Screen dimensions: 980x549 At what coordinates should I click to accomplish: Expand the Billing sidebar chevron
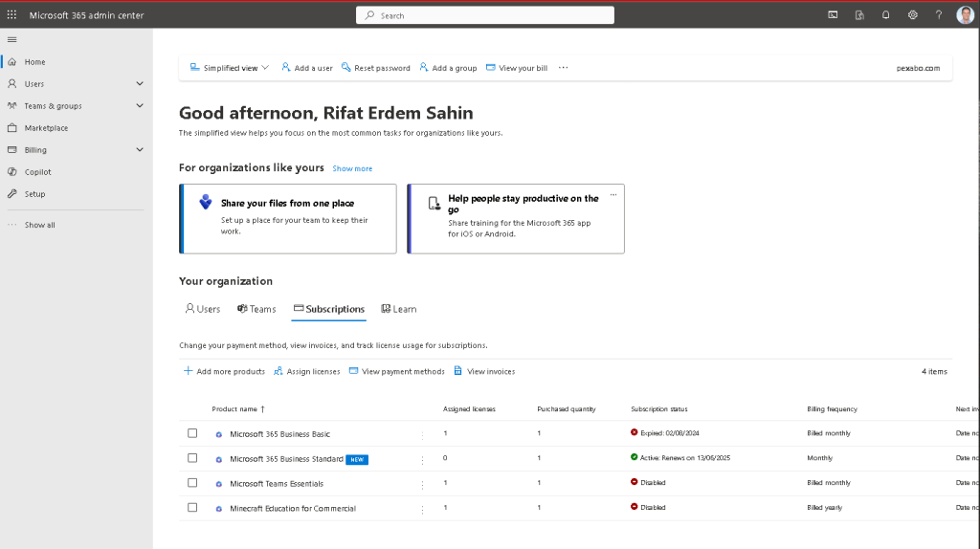coord(140,150)
